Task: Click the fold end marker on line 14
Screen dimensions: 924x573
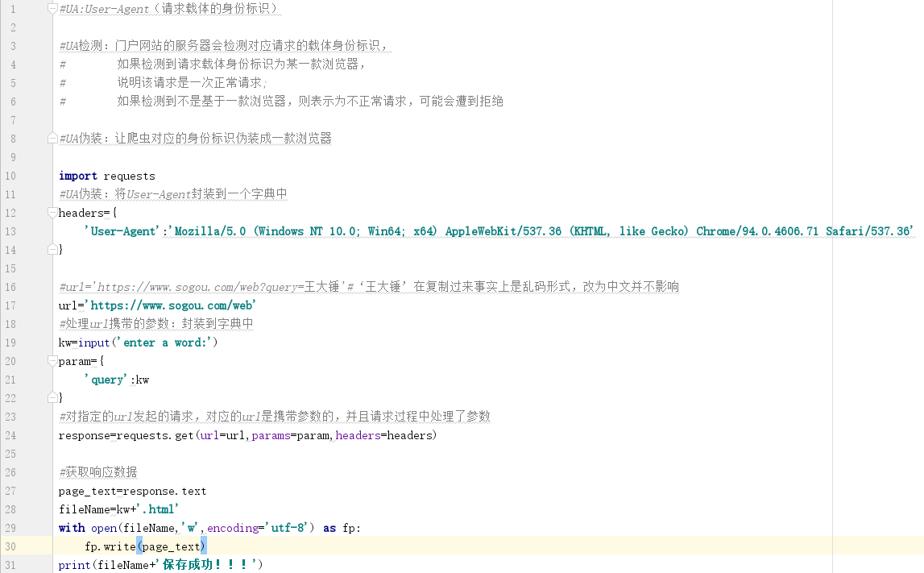Action: pyautogui.click(x=52, y=250)
